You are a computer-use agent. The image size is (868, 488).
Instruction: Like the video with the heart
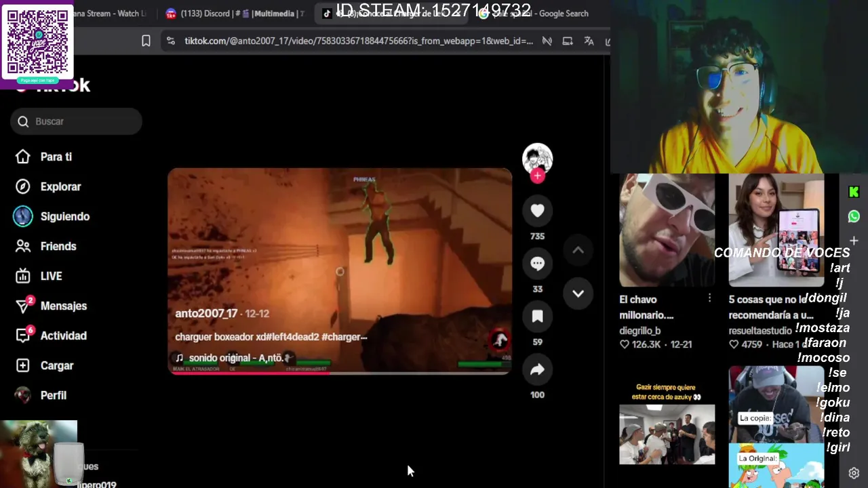click(537, 211)
